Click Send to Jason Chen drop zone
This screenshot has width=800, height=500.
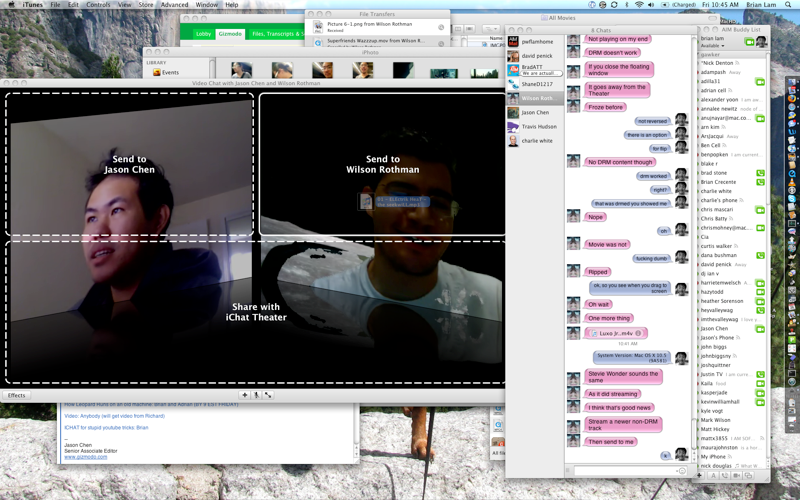coord(130,164)
